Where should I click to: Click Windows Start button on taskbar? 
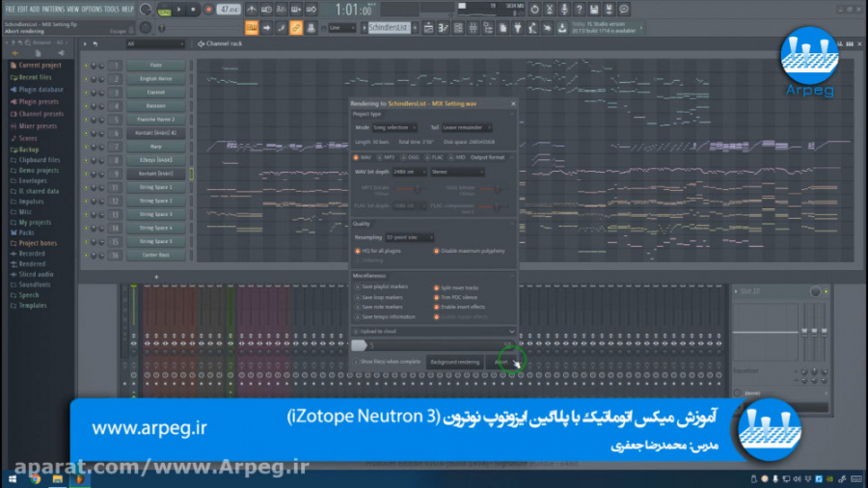13,479
